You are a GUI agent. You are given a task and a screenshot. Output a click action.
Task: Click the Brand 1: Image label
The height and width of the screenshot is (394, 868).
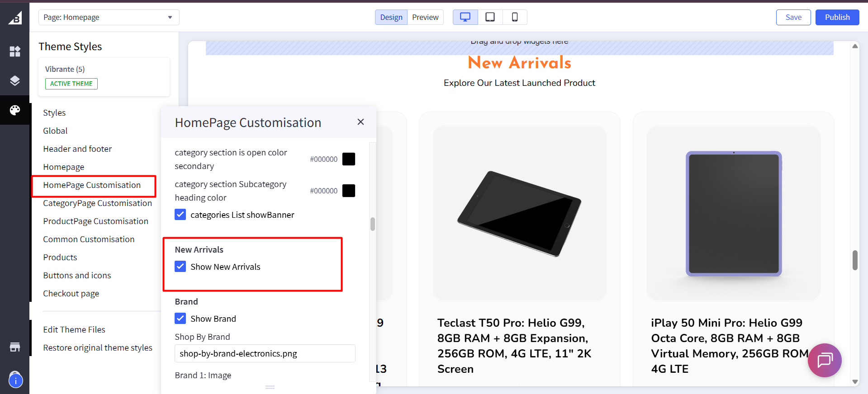point(203,375)
